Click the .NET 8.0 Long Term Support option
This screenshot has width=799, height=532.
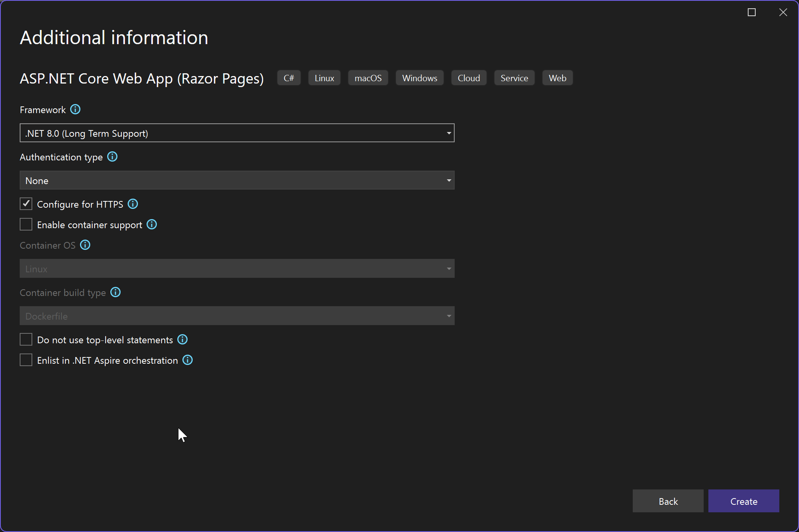coord(237,133)
